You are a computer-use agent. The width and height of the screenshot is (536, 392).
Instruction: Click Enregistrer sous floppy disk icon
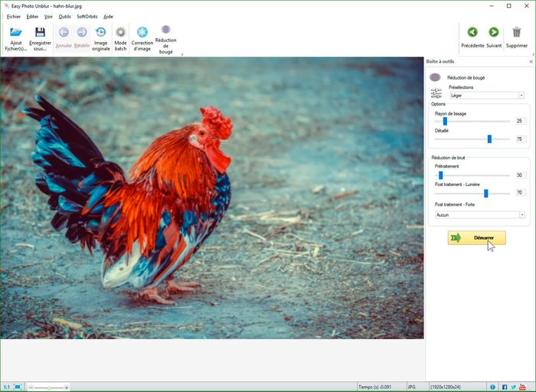pyautogui.click(x=40, y=33)
